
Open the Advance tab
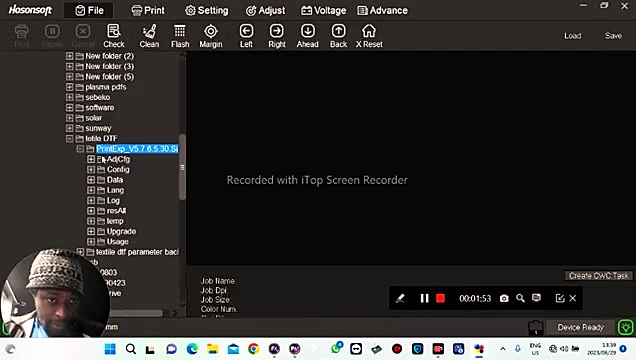click(x=382, y=11)
